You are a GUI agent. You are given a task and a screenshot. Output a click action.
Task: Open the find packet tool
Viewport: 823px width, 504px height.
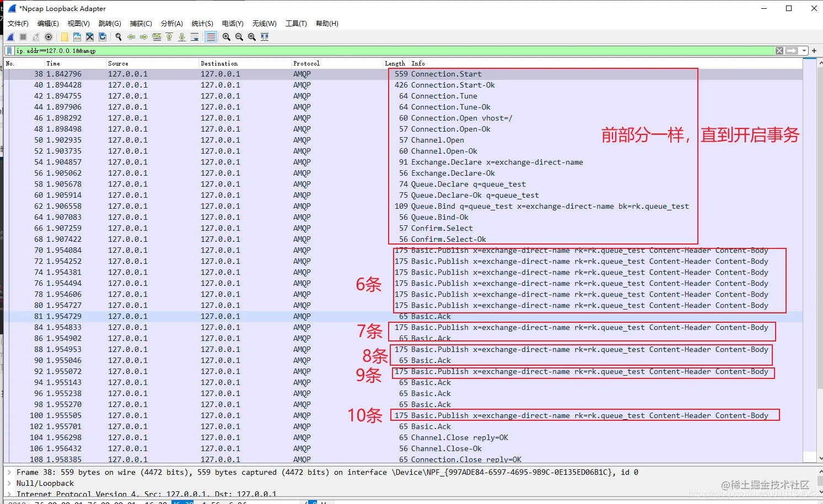click(x=119, y=37)
